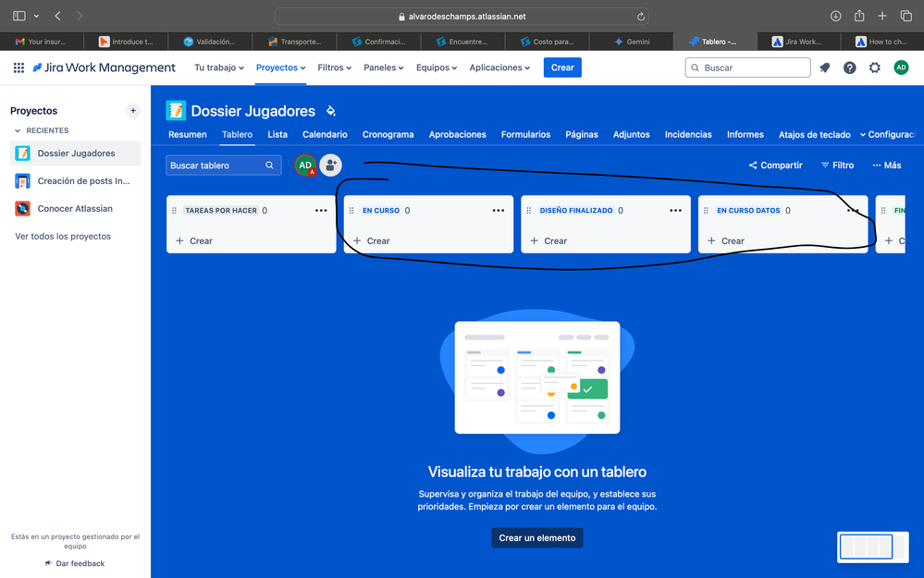Screen dimensions: 924x578
Task: Switch to Lista tab
Action: click(277, 135)
